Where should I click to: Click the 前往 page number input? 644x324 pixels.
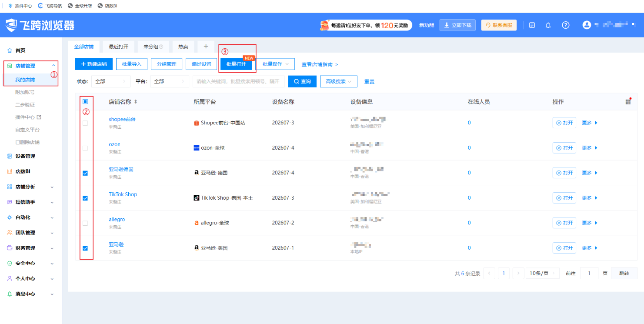(x=589, y=274)
